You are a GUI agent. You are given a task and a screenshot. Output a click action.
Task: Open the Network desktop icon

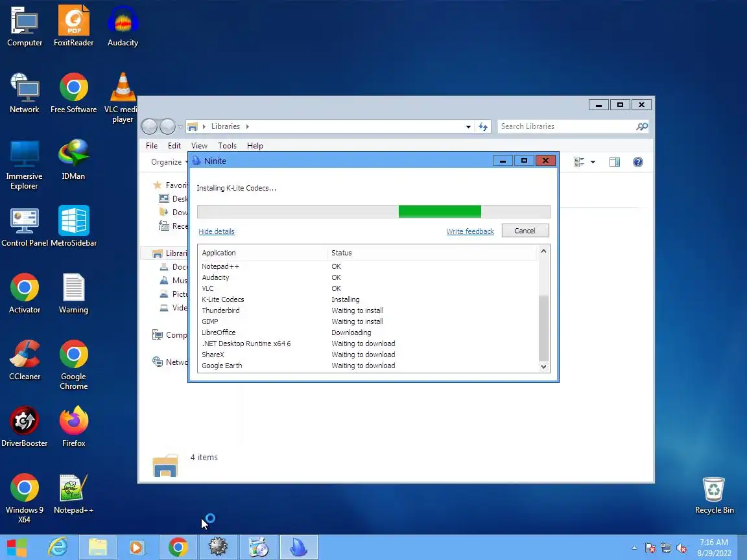(x=25, y=93)
